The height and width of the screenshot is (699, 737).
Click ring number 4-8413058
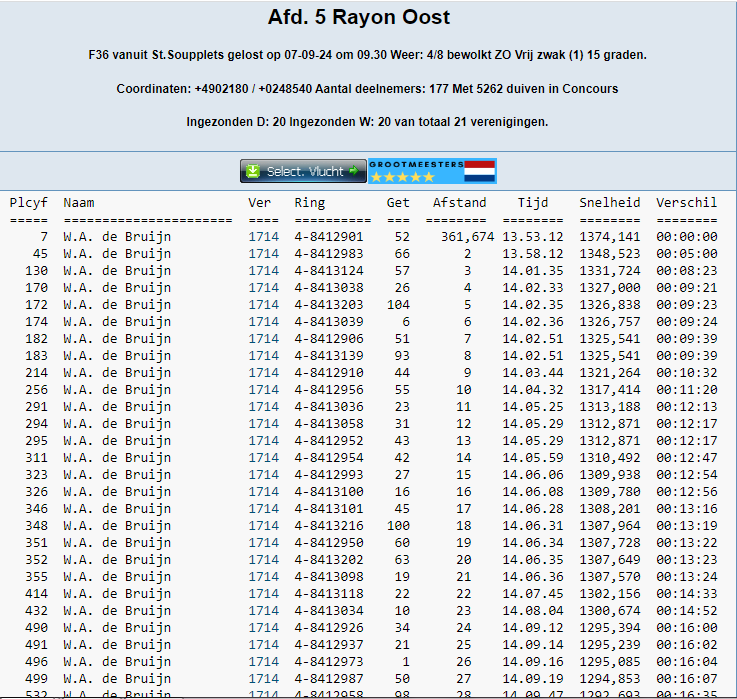[x=329, y=424]
